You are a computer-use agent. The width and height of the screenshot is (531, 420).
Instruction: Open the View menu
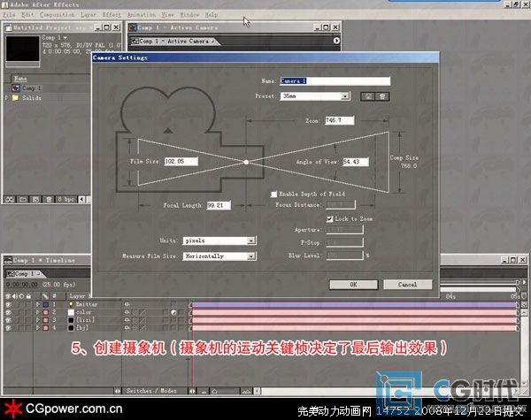(167, 15)
